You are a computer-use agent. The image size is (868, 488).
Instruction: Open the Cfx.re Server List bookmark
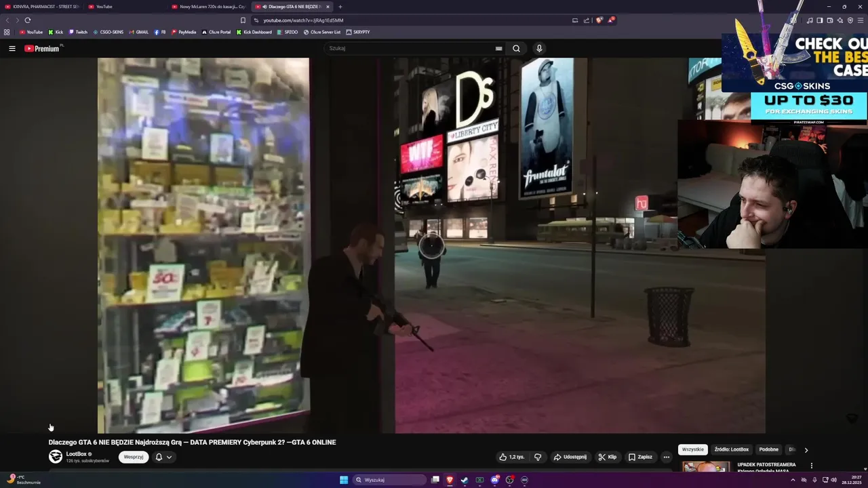(x=322, y=32)
